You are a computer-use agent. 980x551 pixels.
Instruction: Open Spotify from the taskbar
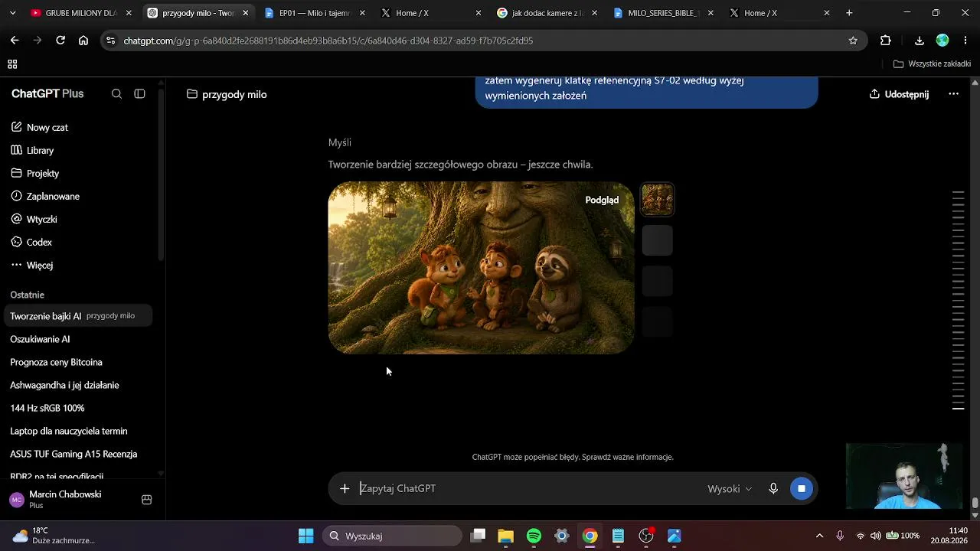pyautogui.click(x=534, y=536)
